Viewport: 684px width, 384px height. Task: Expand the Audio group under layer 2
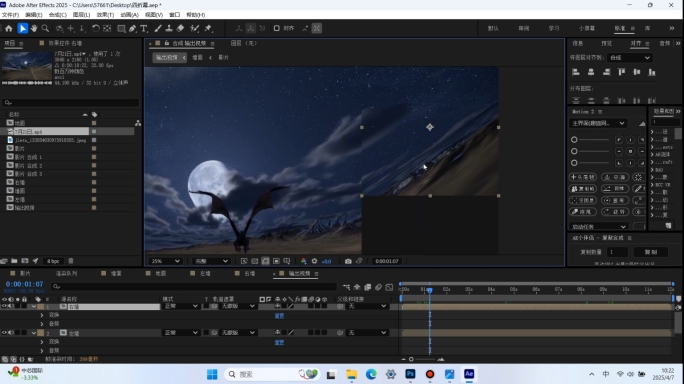click(x=42, y=350)
